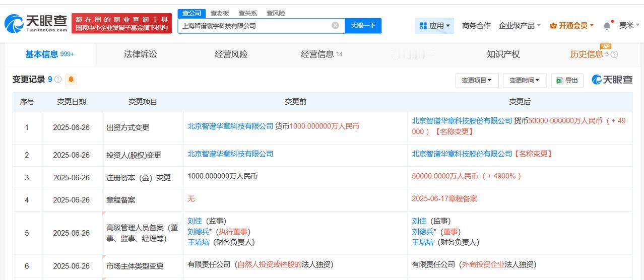Open 刘佳 link in 变更前 column

pos(195,221)
